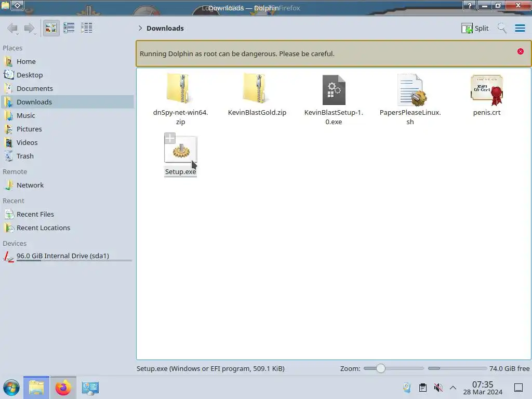This screenshot has height=399, width=532.
Task: Toggle the keep-on-desktops pin titlebar button
Action: coord(18,5)
